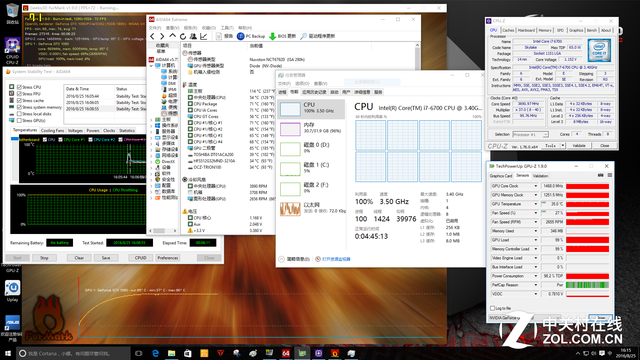640x360 pixels.
Task: Open CPUID CPU-Z desktop shortcut
Action: pos(12,51)
